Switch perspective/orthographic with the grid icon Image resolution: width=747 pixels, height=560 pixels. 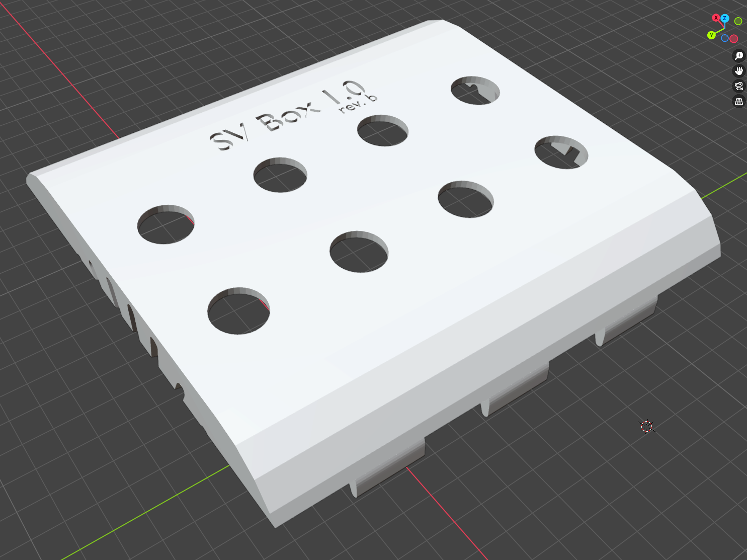(x=738, y=101)
